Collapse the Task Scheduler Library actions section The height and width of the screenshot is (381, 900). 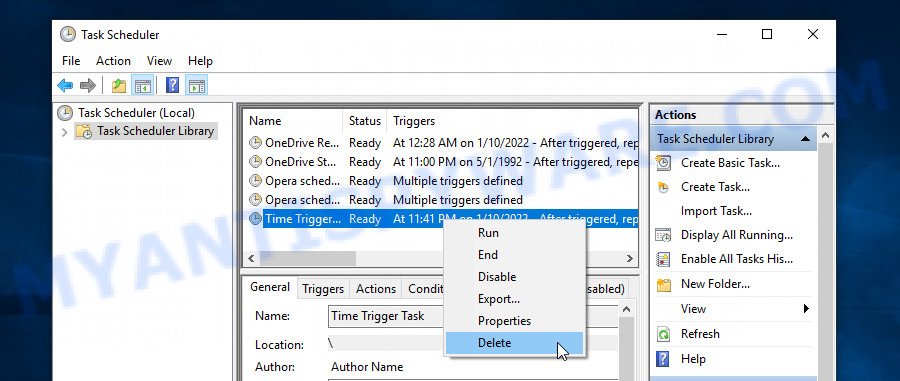(x=806, y=139)
